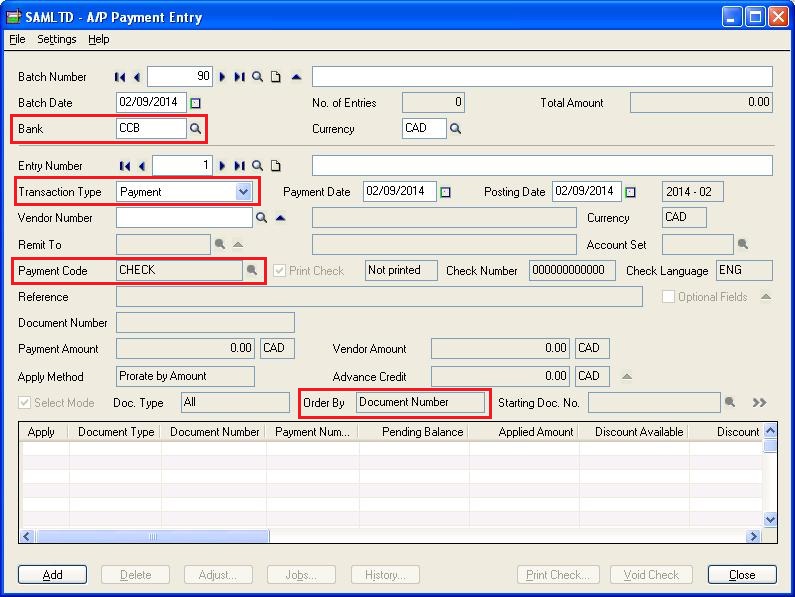Open the Bank finder magnifier
Image resolution: width=795 pixels, height=597 pixels.
tap(195, 128)
